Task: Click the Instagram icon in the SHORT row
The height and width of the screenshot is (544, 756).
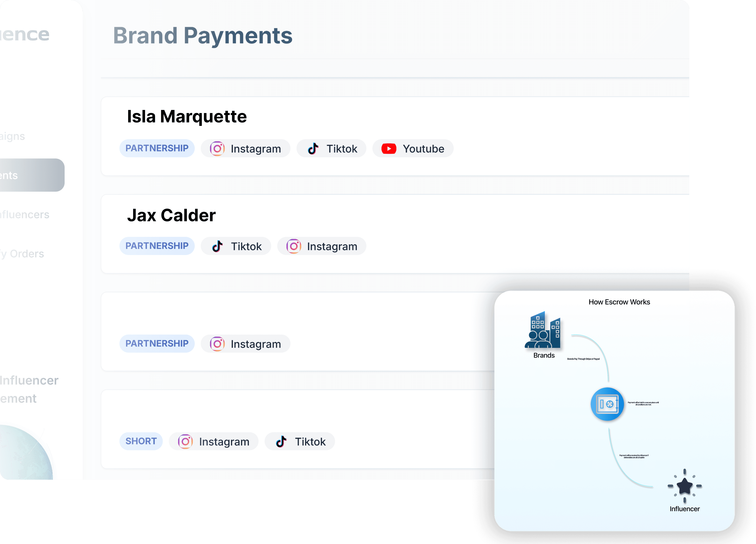Action: pos(185,441)
